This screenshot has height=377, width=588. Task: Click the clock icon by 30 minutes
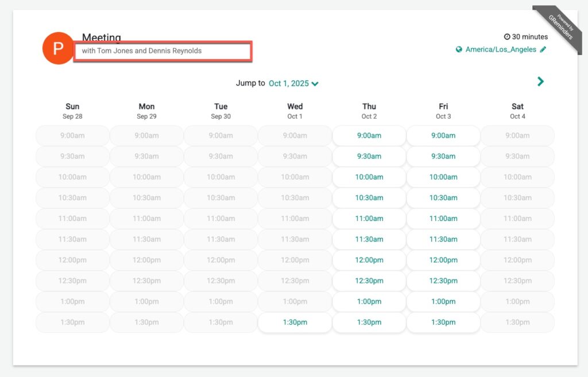click(507, 37)
